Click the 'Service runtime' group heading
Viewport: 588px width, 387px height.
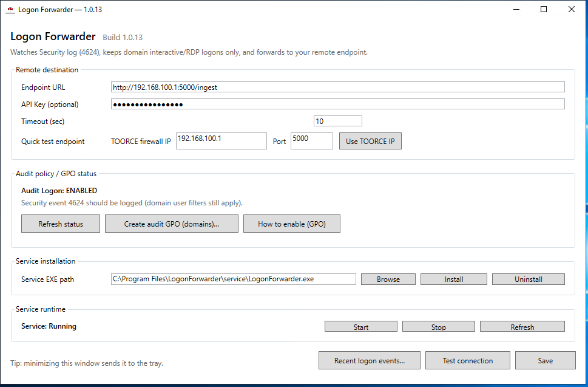click(x=41, y=309)
